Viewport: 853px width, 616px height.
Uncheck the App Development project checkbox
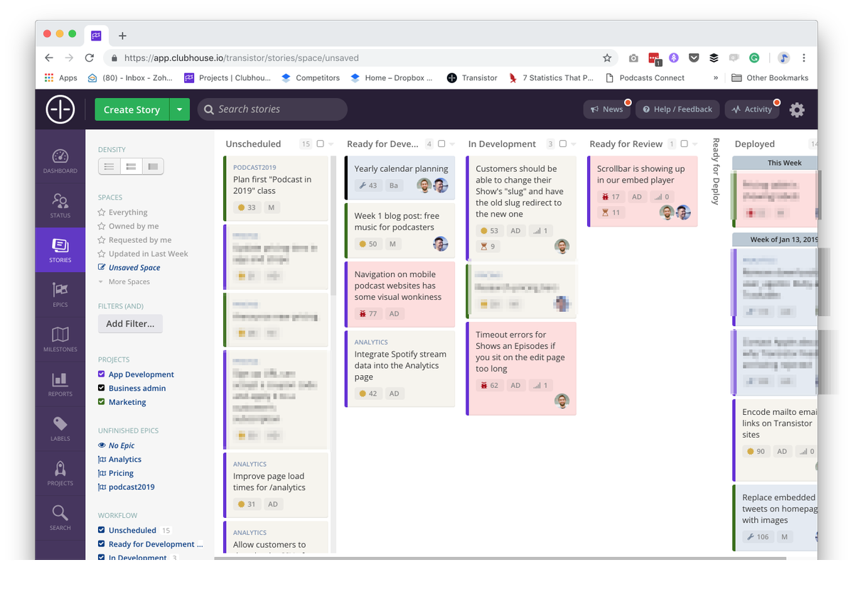click(x=102, y=374)
